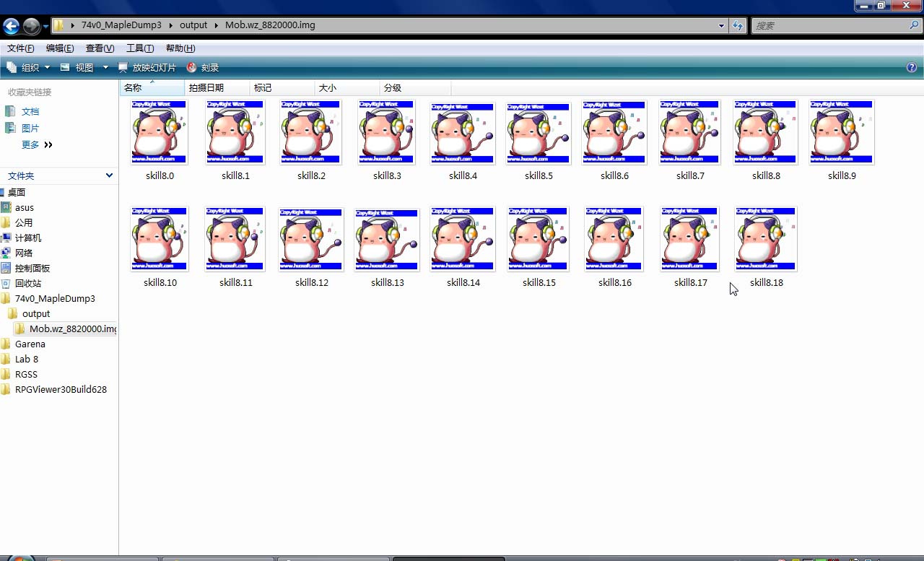Select the Garena folder in tree
The height and width of the screenshot is (561, 924).
(x=30, y=344)
